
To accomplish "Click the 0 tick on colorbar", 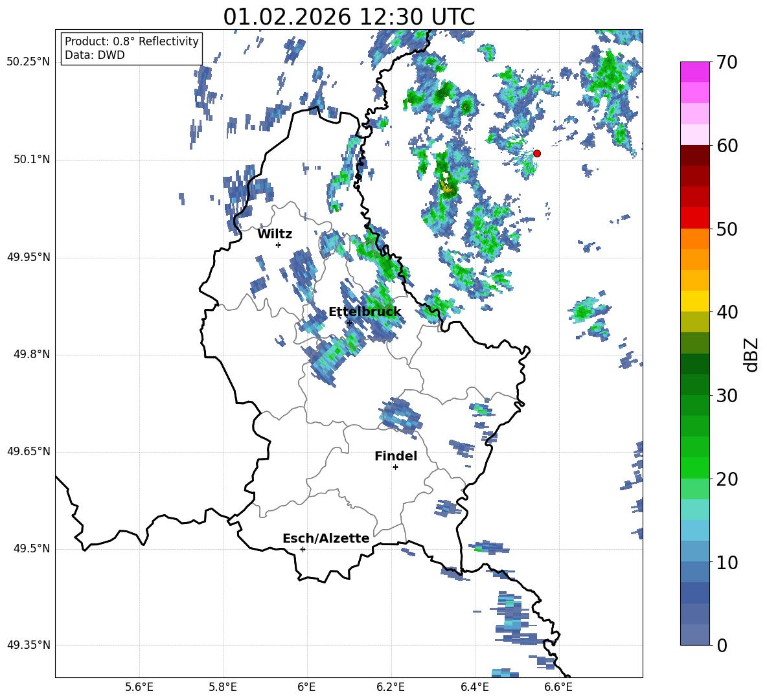I will 722,645.
